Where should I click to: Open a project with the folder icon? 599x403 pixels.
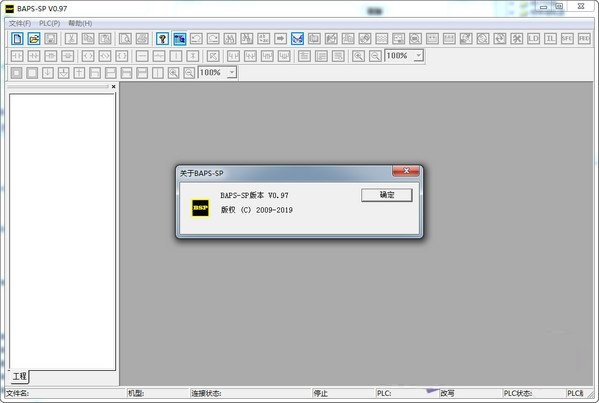34,39
